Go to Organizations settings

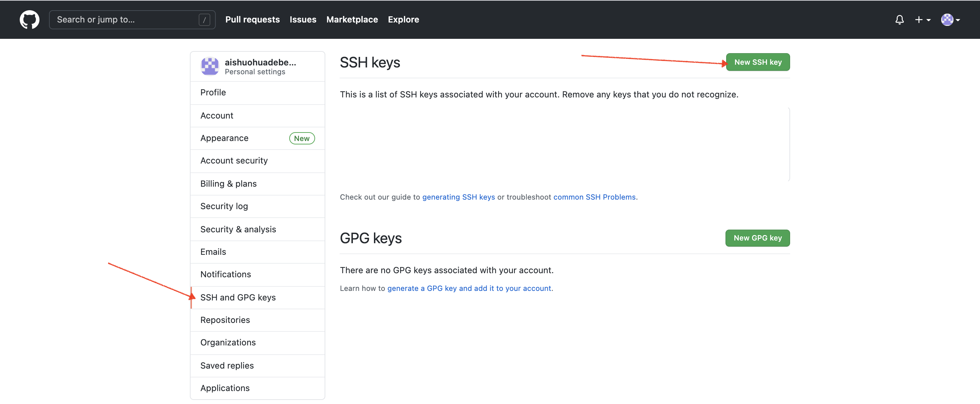(258, 342)
